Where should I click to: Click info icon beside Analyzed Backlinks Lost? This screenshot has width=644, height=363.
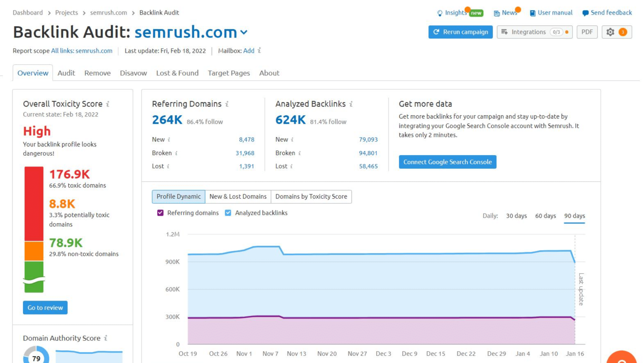(291, 166)
